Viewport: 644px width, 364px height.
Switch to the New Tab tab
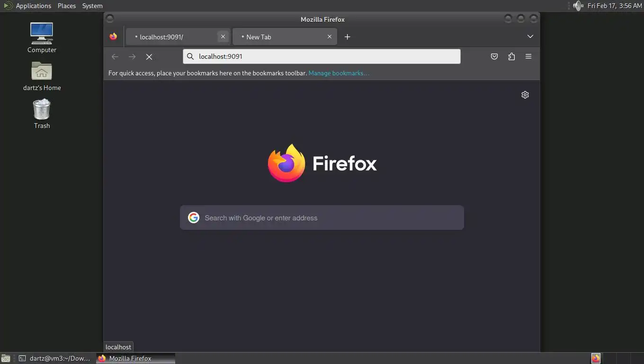point(285,36)
